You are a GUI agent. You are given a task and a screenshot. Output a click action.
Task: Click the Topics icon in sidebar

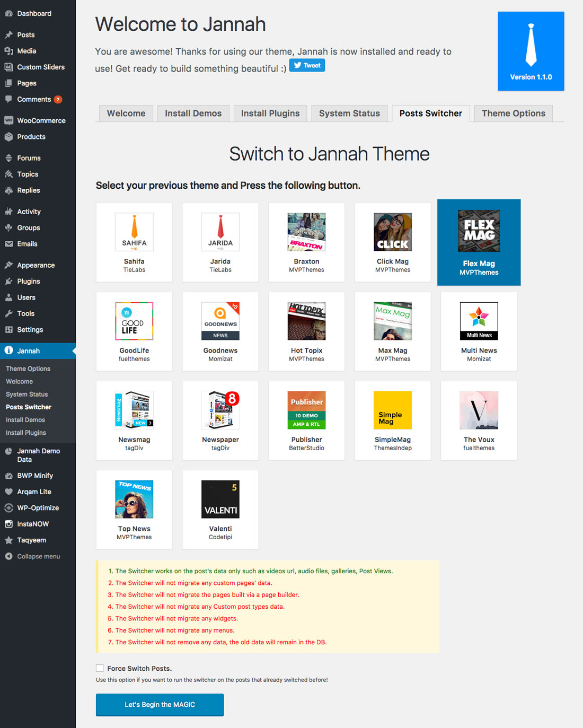click(x=8, y=174)
